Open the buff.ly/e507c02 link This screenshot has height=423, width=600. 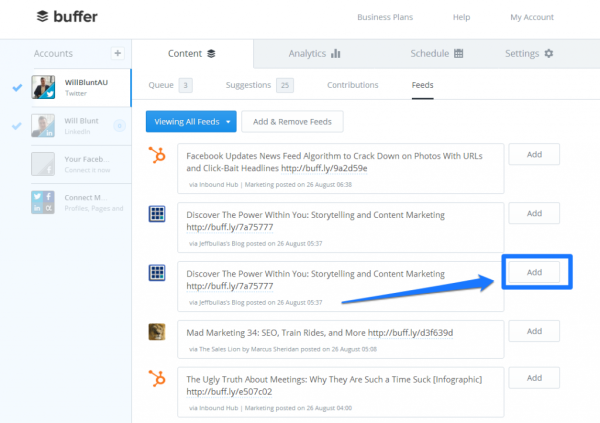point(229,392)
